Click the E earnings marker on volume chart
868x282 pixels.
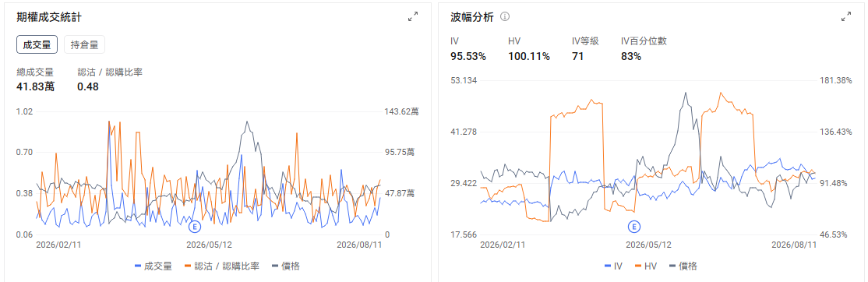194,226
